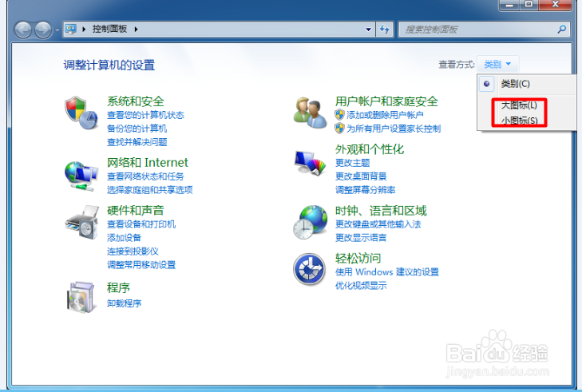582x392 pixels.
Task: Open the Ease of Access icon
Action: [310, 269]
